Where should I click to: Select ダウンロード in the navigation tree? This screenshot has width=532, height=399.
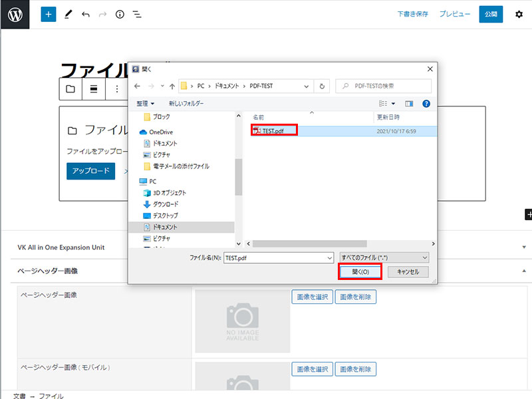(x=165, y=204)
